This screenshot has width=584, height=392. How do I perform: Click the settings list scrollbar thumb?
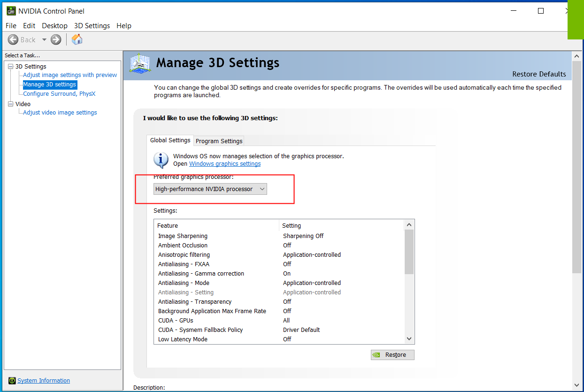click(409, 252)
